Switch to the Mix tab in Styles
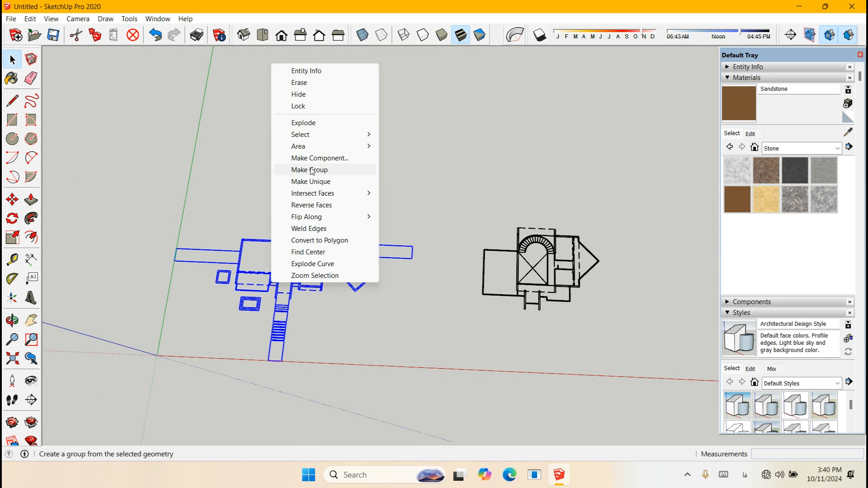Image resolution: width=868 pixels, height=488 pixels. click(771, 369)
